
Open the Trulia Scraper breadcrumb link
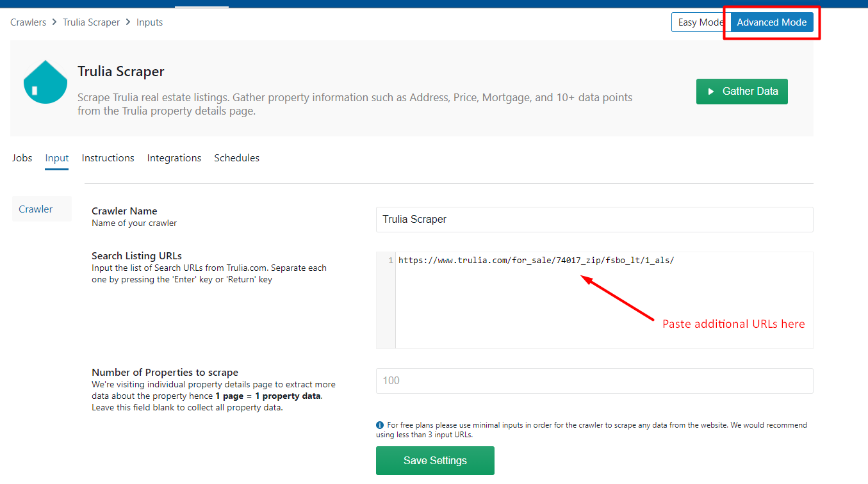[91, 22]
